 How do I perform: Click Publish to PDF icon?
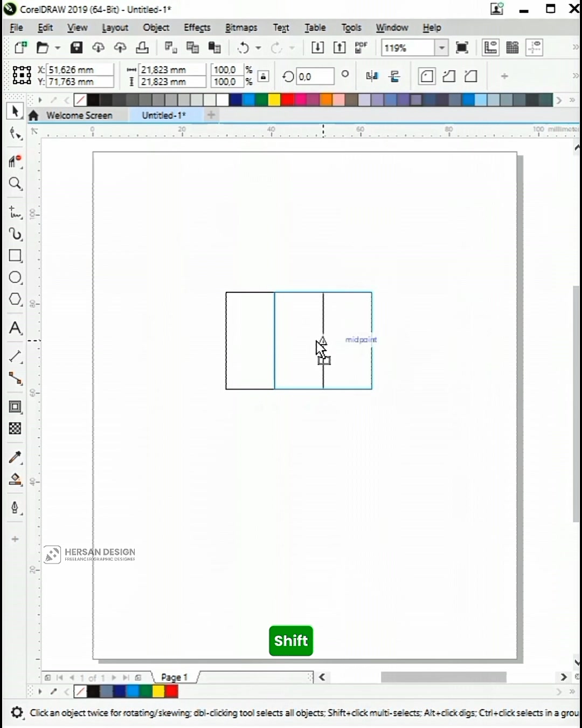click(361, 47)
